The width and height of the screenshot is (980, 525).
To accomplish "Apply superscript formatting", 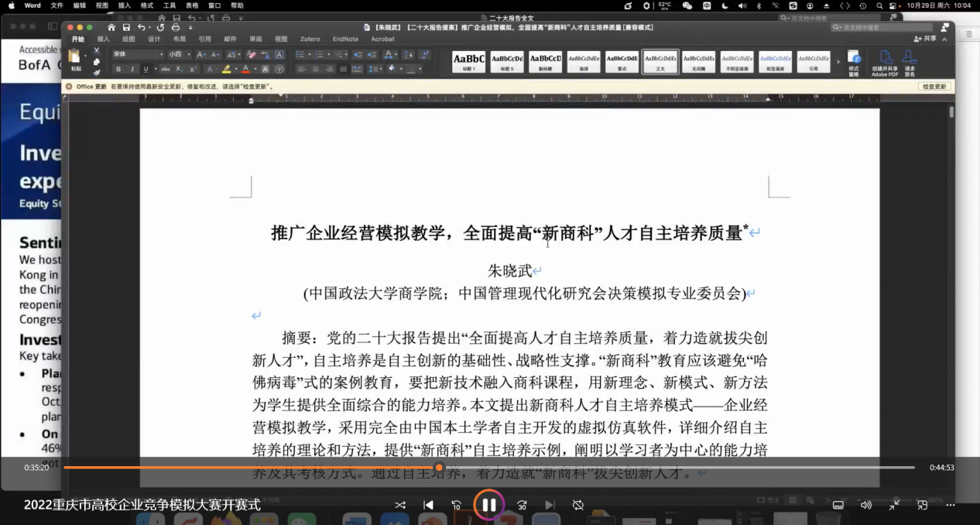I will [x=194, y=69].
